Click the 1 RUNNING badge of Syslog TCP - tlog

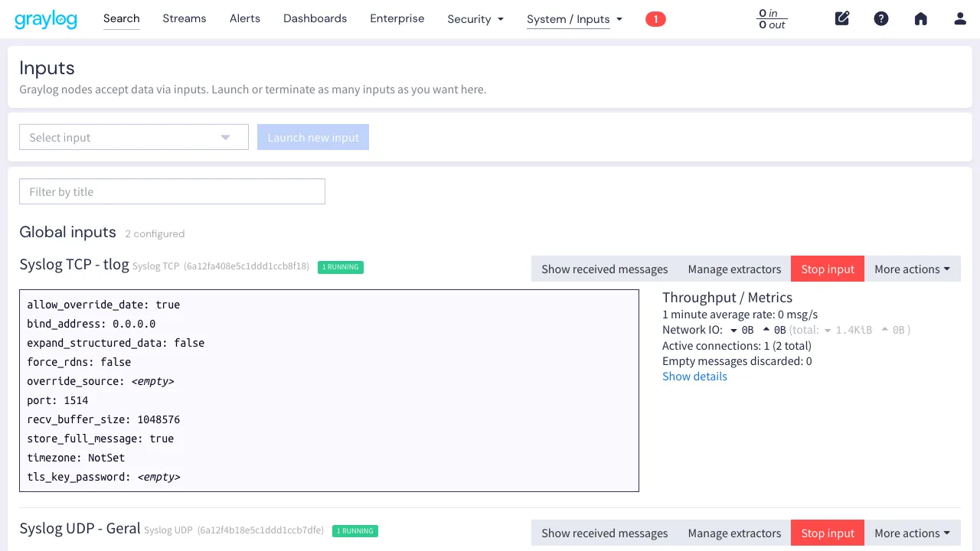click(341, 267)
